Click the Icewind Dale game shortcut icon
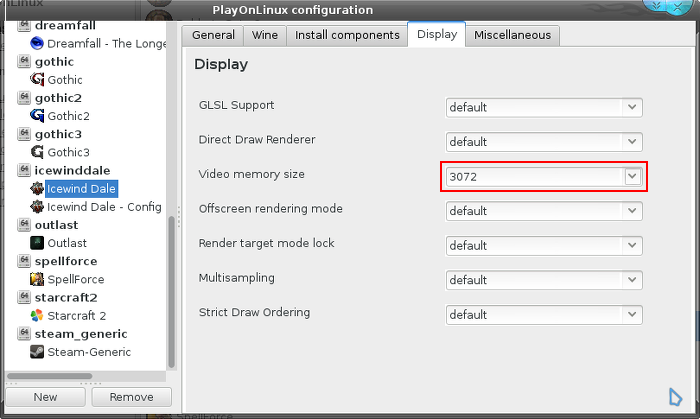This screenshot has height=419, width=700. coord(37,188)
